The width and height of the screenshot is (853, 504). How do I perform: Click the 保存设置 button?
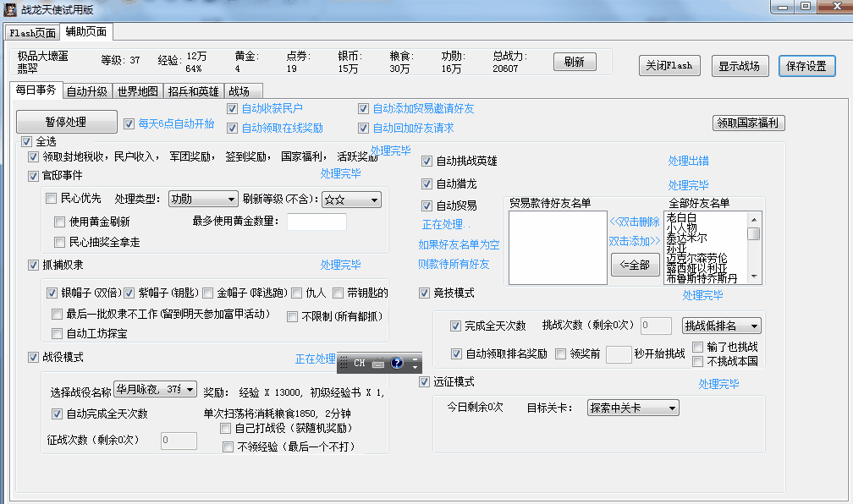806,66
